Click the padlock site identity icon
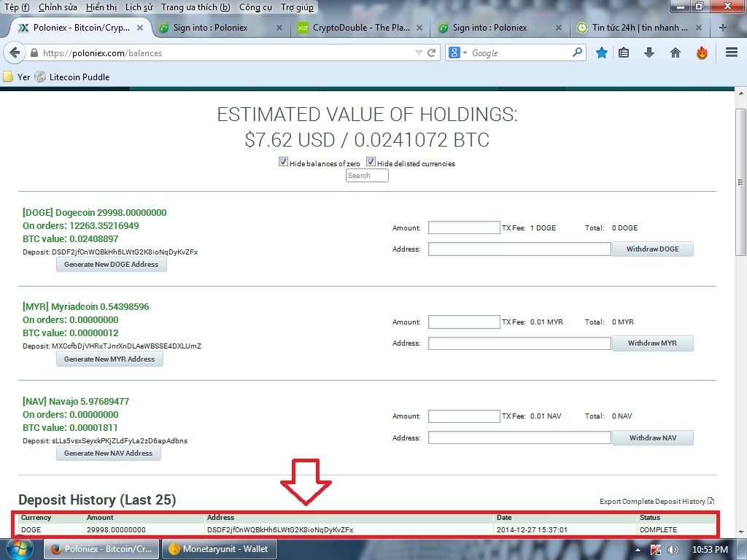The image size is (747, 560). [34, 52]
